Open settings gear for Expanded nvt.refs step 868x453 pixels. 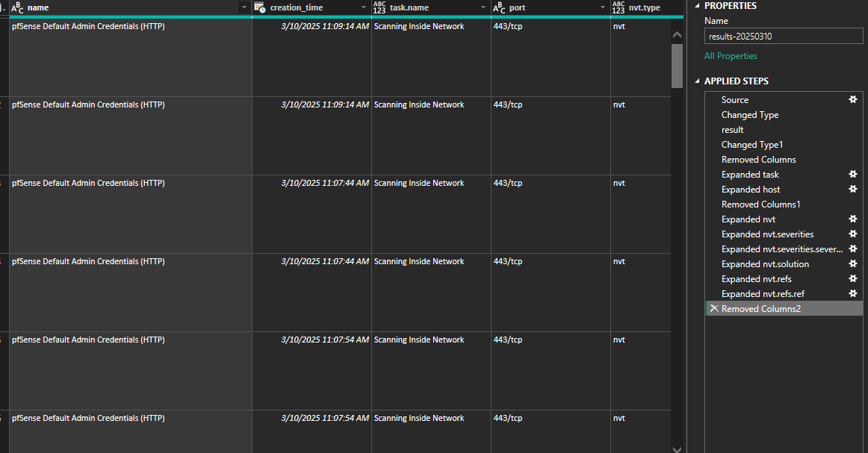click(x=853, y=279)
